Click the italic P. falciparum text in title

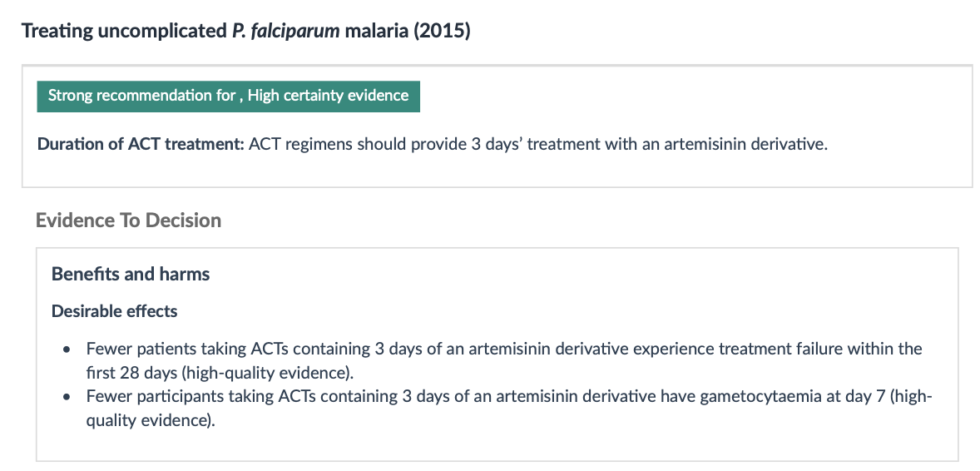285,32
